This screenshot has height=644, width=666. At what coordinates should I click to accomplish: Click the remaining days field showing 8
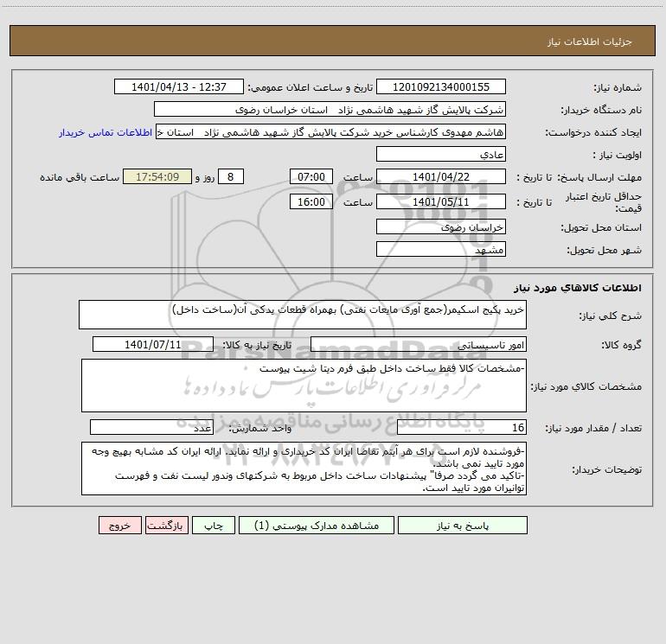pyautogui.click(x=231, y=176)
